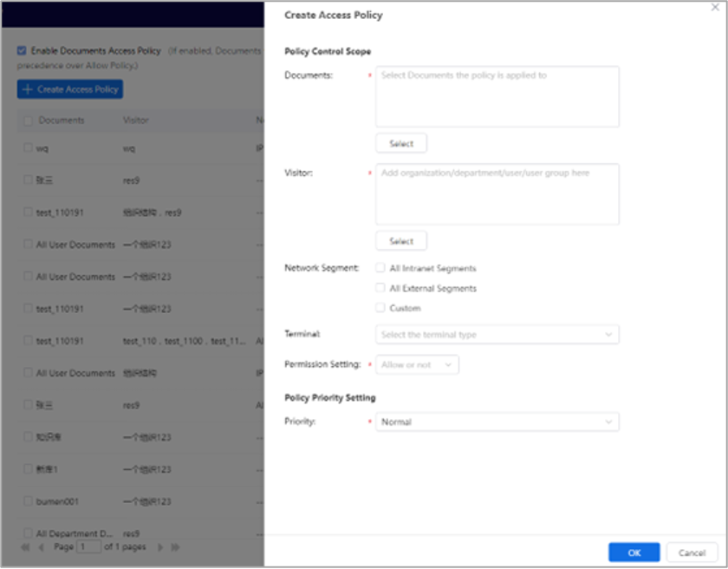This screenshot has height=569, width=728.
Task: Jump to last page arrow
Action: click(176, 548)
